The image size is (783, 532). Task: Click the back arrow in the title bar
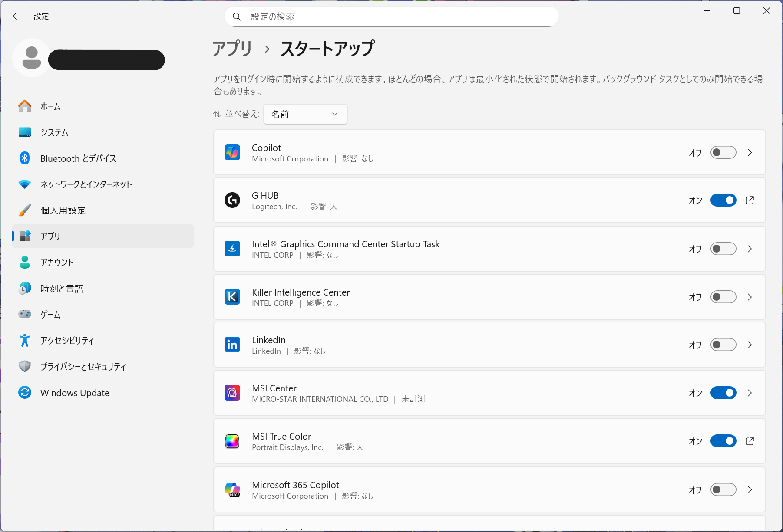tap(17, 16)
